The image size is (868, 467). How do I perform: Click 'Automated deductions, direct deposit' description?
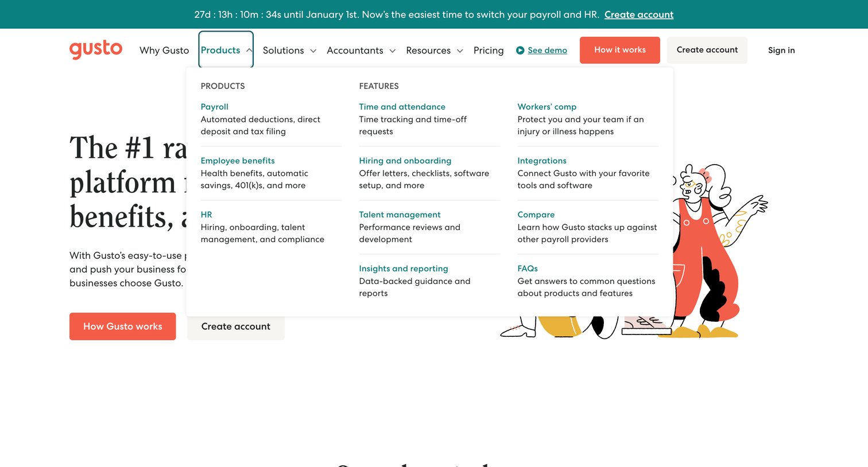pos(261,126)
